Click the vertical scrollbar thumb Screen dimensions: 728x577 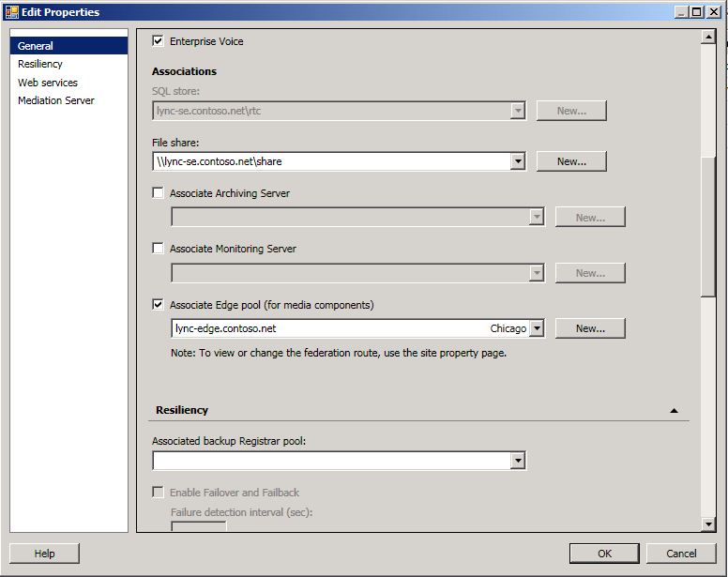click(708, 226)
